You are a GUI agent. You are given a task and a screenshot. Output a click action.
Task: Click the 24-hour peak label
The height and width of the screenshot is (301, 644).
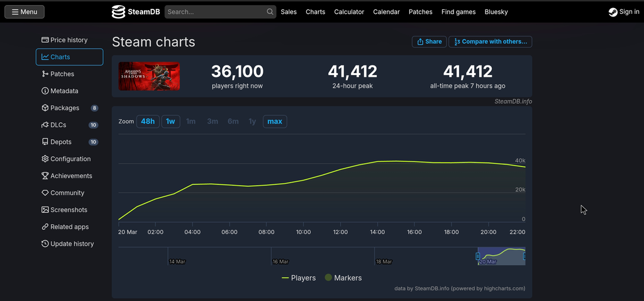[x=352, y=86]
